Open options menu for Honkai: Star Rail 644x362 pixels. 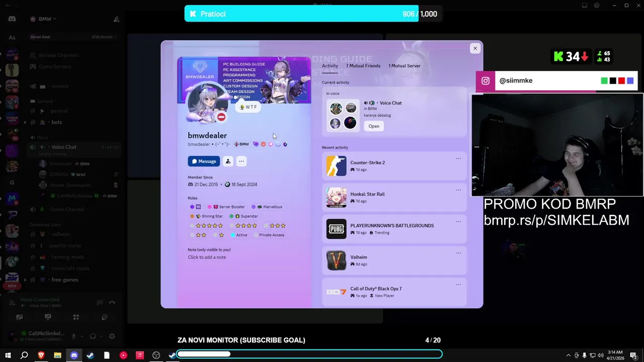[x=458, y=190]
